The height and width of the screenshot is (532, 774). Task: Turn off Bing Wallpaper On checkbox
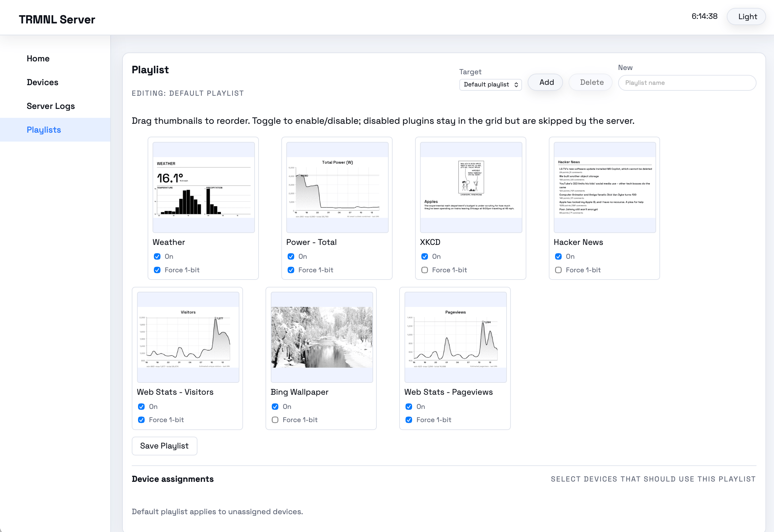click(275, 406)
